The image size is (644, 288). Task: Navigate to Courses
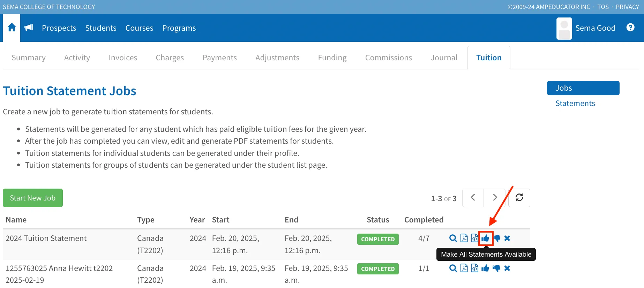click(x=139, y=28)
